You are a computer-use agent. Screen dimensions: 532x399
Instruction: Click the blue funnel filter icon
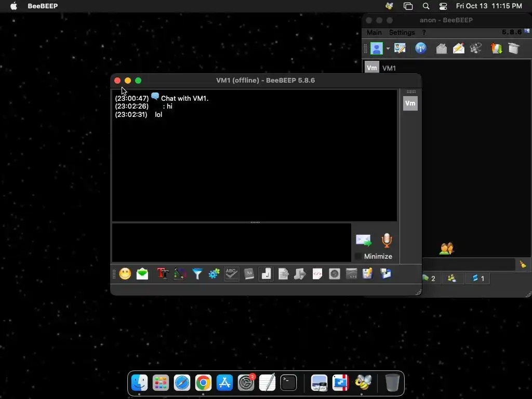[197, 273]
